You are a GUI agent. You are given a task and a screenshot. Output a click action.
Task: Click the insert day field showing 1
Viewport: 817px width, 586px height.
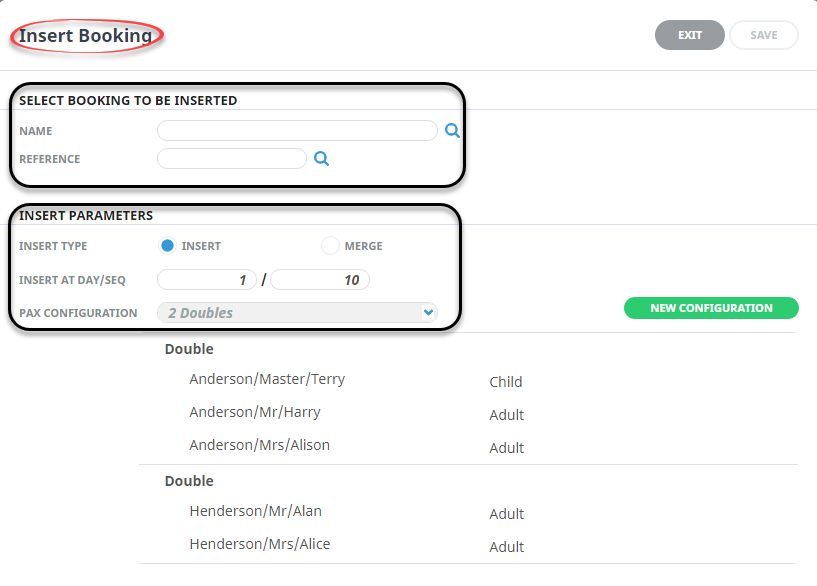pyautogui.click(x=207, y=280)
